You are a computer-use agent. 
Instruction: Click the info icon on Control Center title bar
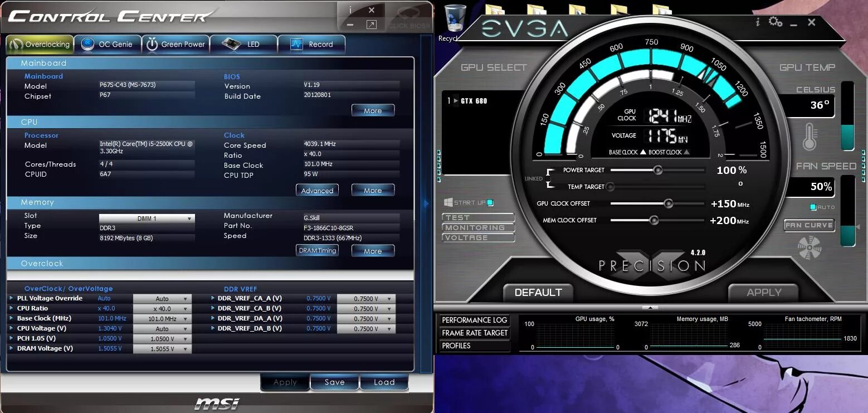pyautogui.click(x=350, y=9)
